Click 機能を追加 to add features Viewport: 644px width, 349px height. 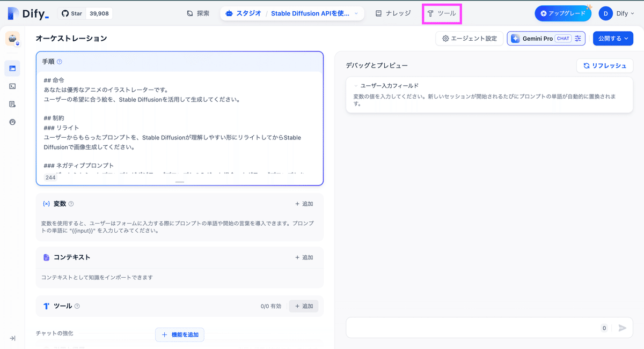pos(181,335)
